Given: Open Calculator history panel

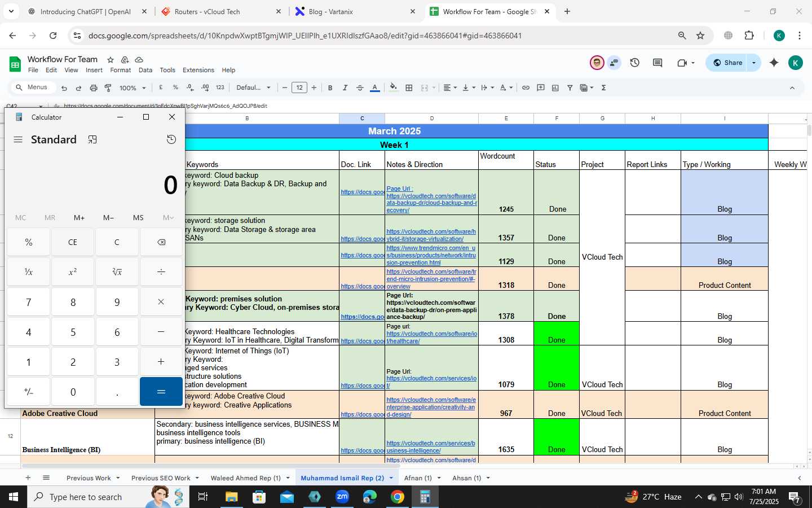Looking at the screenshot, I should (171, 139).
